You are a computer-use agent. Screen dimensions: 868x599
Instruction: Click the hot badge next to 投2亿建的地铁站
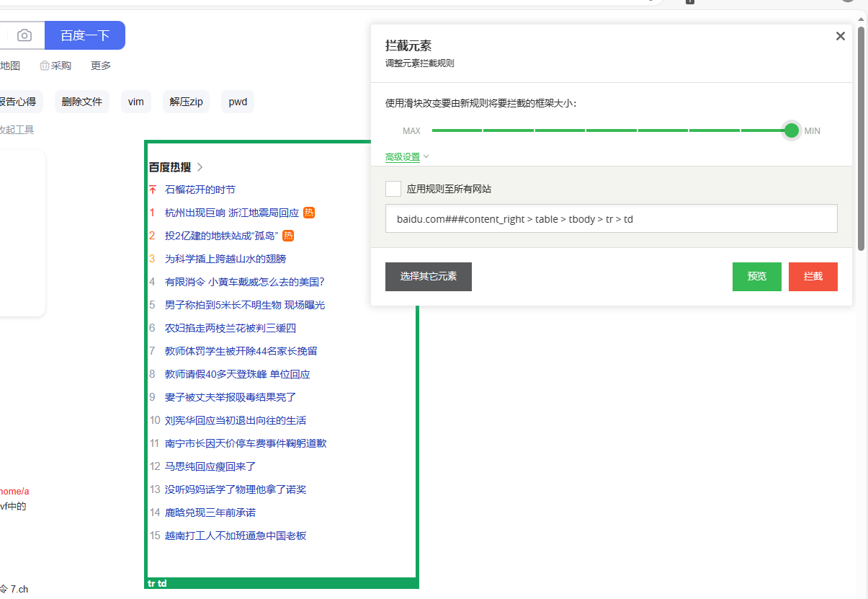tap(288, 236)
